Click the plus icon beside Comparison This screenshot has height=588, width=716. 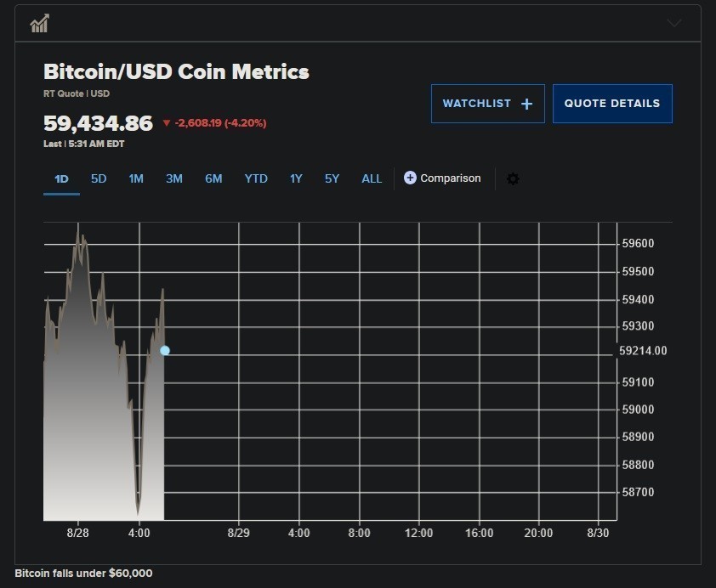click(x=410, y=178)
